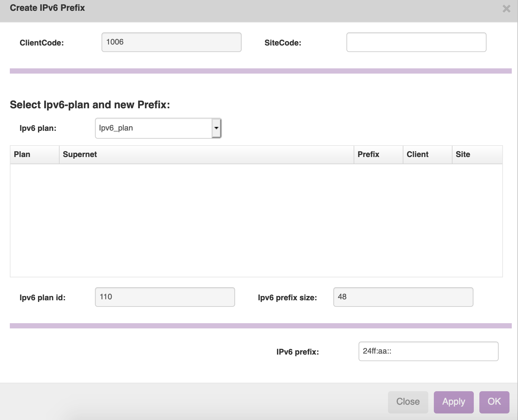Close the Create IPv6 Prefix dialog with X
The image size is (518, 420).
coord(506,9)
